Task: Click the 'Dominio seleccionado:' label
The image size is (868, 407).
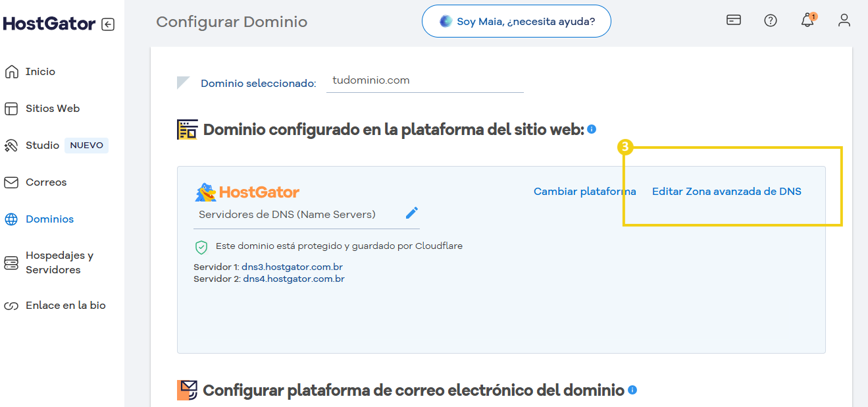Action: pyautogui.click(x=259, y=84)
